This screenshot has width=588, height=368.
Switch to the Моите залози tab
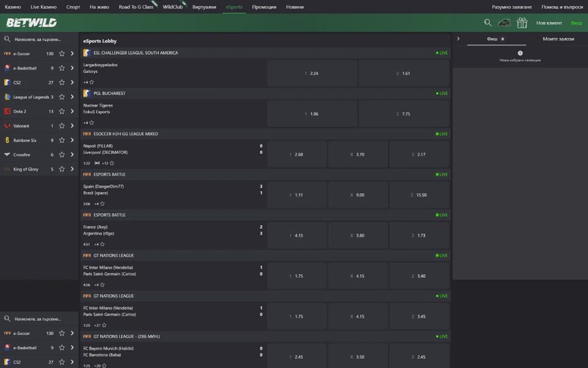pyautogui.click(x=559, y=39)
